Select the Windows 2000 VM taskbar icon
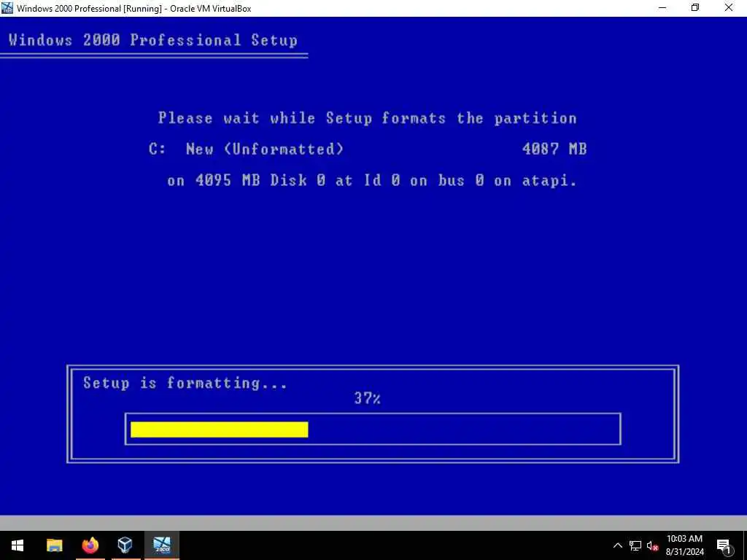 point(161,545)
